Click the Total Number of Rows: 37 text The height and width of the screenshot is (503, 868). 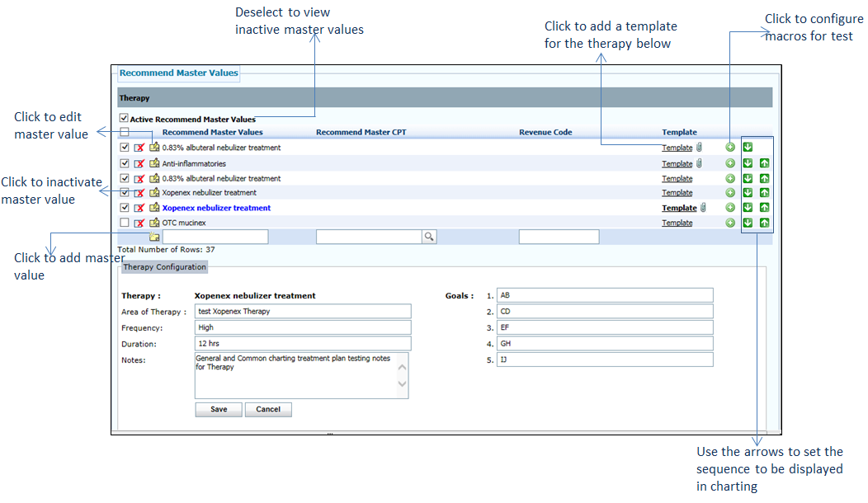pyautogui.click(x=166, y=250)
